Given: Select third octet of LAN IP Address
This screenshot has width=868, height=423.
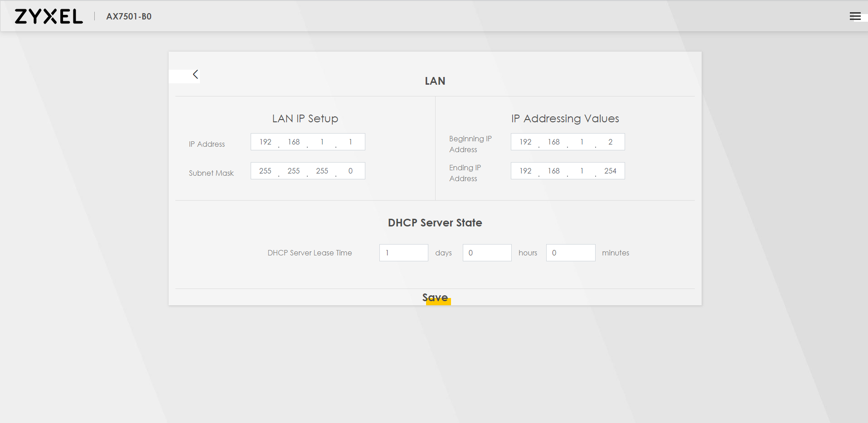Looking at the screenshot, I should [x=322, y=142].
